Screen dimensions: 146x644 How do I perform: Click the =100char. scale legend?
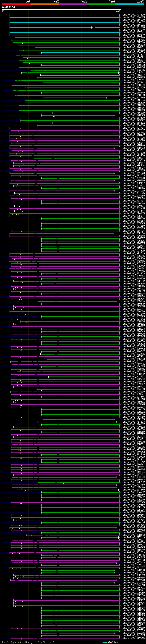[x=111, y=642]
